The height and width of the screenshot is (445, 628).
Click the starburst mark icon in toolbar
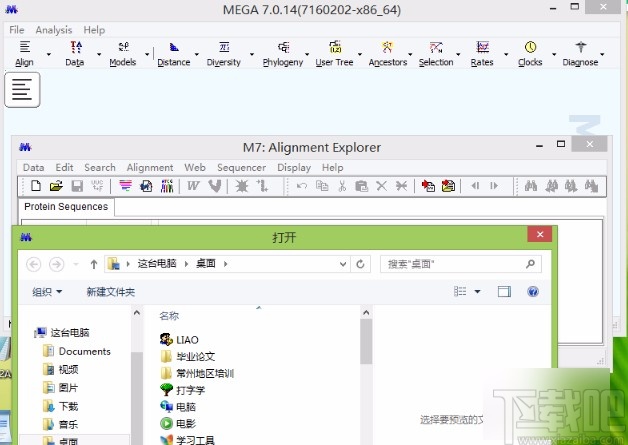click(x=242, y=186)
